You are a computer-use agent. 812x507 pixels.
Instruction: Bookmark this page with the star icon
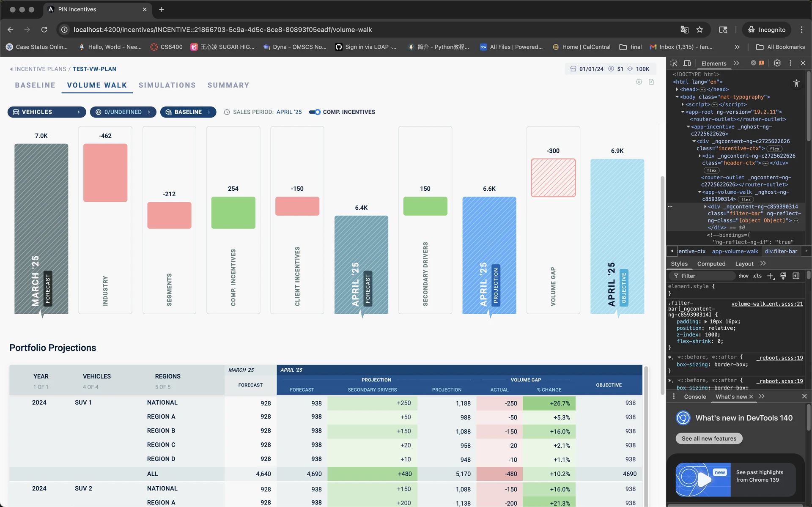[x=700, y=30]
